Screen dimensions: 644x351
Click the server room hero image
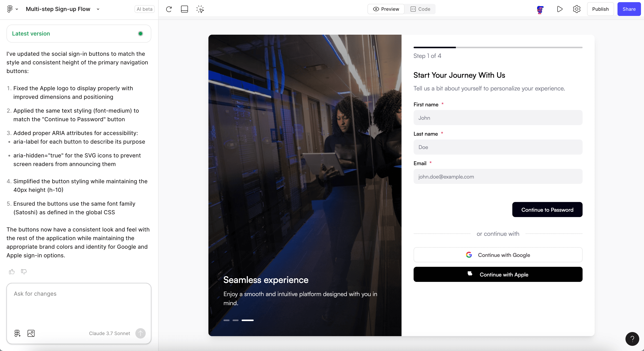coord(305,185)
